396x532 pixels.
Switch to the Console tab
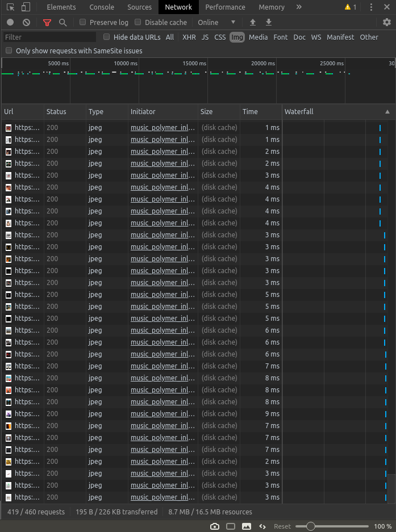click(102, 7)
